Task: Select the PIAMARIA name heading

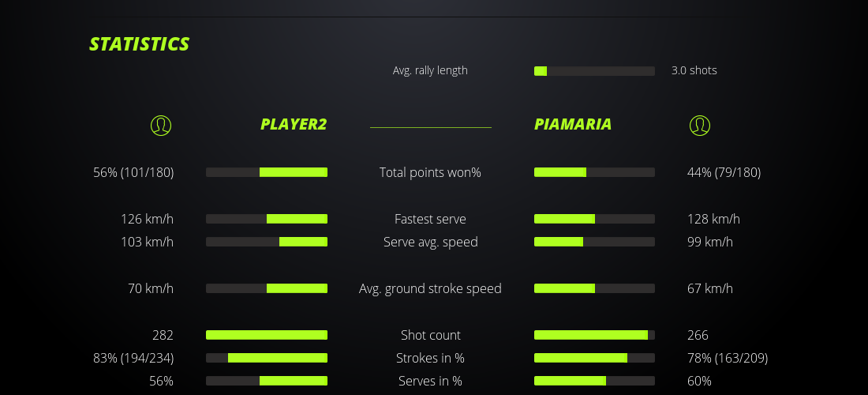Action: click(x=573, y=124)
